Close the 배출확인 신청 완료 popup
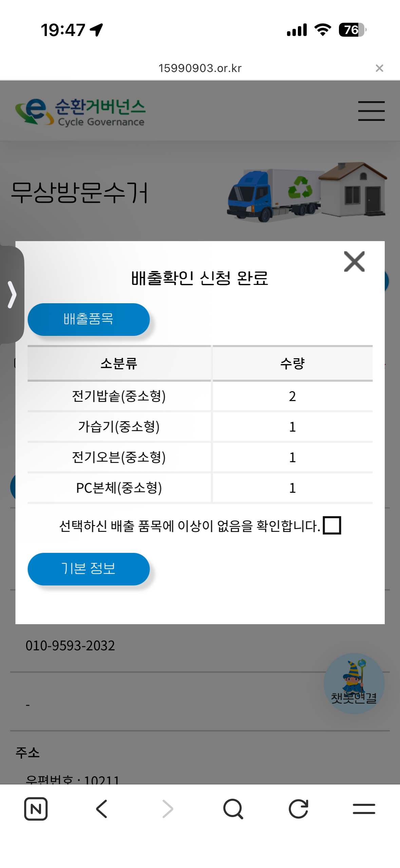 (354, 261)
